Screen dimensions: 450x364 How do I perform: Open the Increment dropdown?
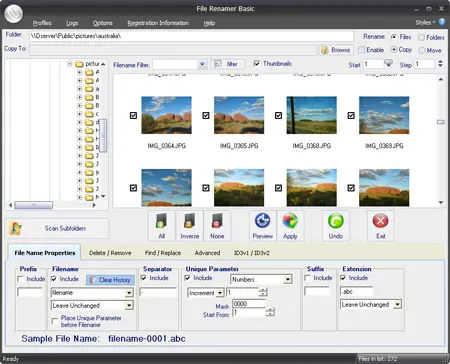[x=220, y=293]
